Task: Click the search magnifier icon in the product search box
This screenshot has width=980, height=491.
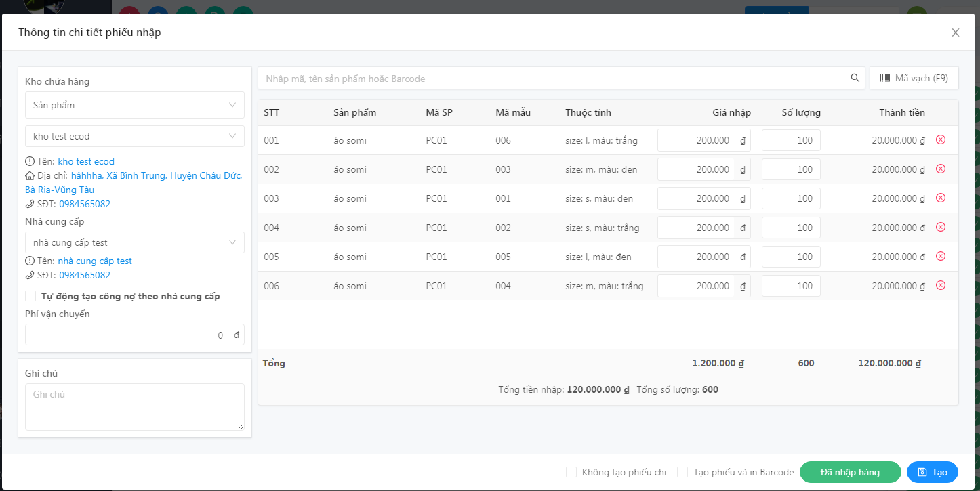Action: click(x=855, y=79)
